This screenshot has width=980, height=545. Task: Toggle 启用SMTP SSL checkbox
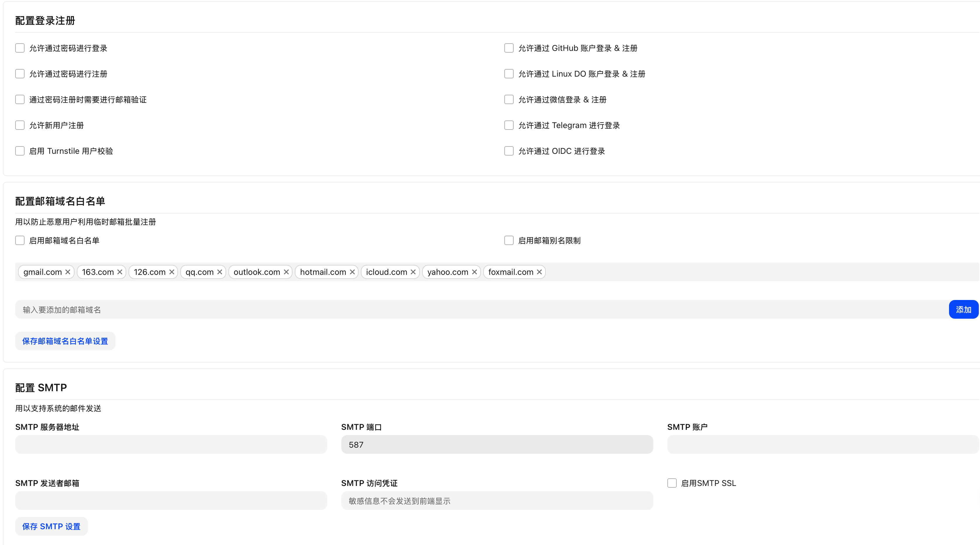click(x=672, y=483)
